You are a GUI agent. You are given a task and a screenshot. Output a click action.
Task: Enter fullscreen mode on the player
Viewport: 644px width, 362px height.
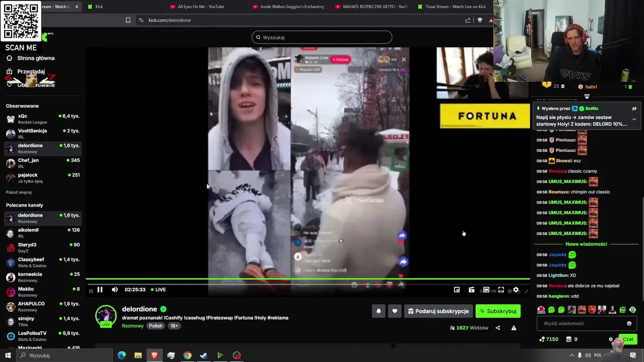click(x=501, y=290)
